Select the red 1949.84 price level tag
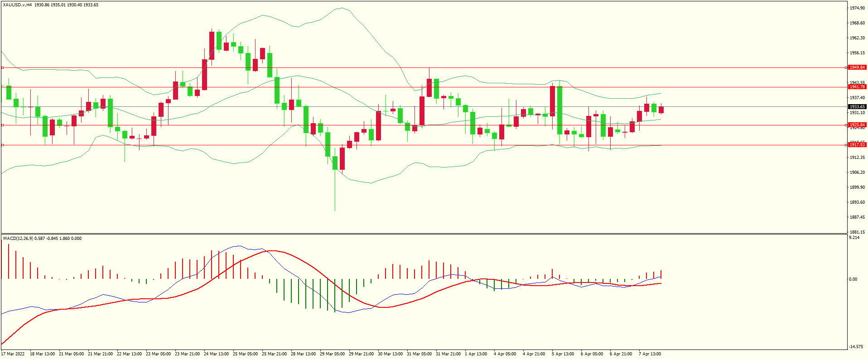The width and height of the screenshot is (868, 359). pyautogui.click(x=857, y=67)
